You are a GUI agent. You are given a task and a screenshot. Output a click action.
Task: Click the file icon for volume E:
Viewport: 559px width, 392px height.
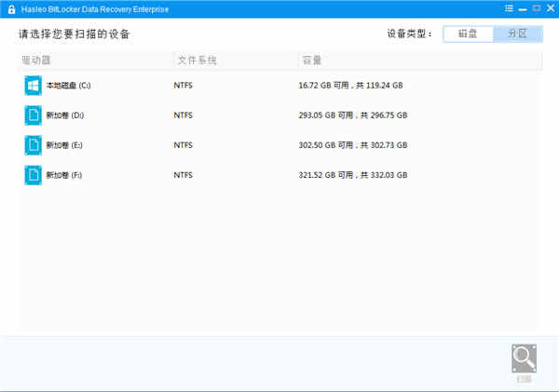coord(34,145)
